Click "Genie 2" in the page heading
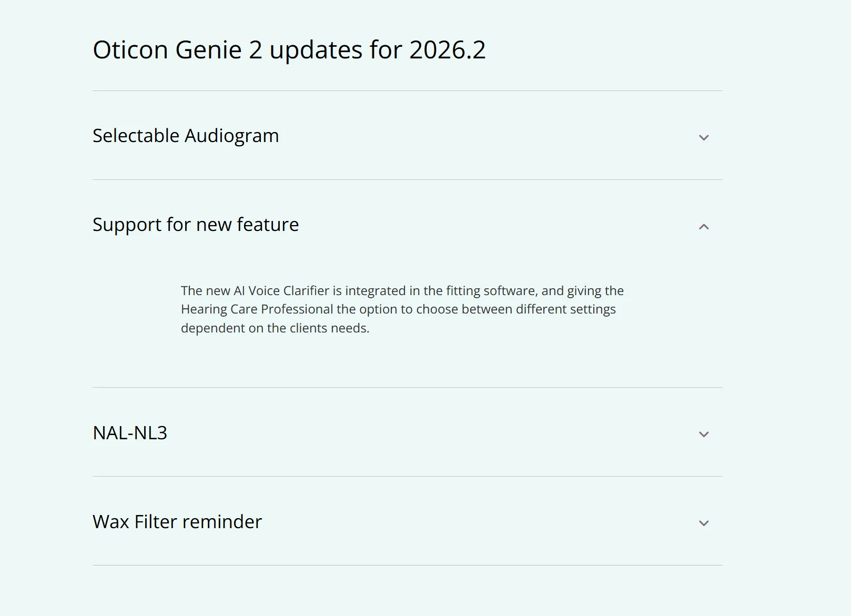This screenshot has height=616, width=851. coord(218,50)
